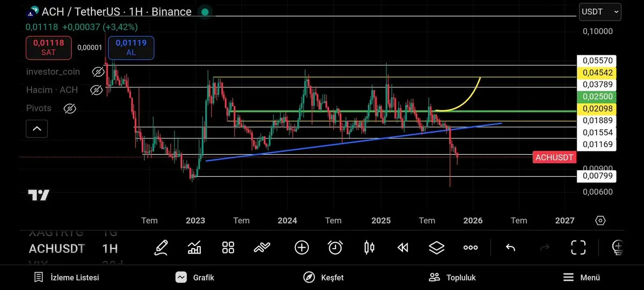Tap the 0,00001 spread value
Screen dimensions: 644x290
90,48
